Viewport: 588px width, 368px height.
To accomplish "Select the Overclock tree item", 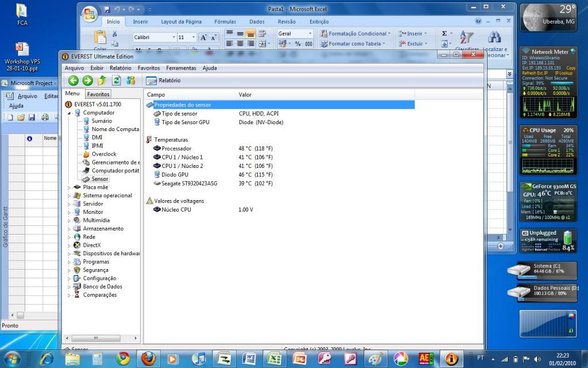I will (x=104, y=154).
